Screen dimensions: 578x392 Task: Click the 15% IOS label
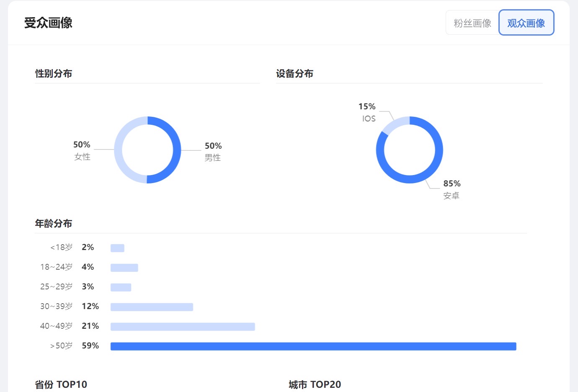tap(367, 112)
